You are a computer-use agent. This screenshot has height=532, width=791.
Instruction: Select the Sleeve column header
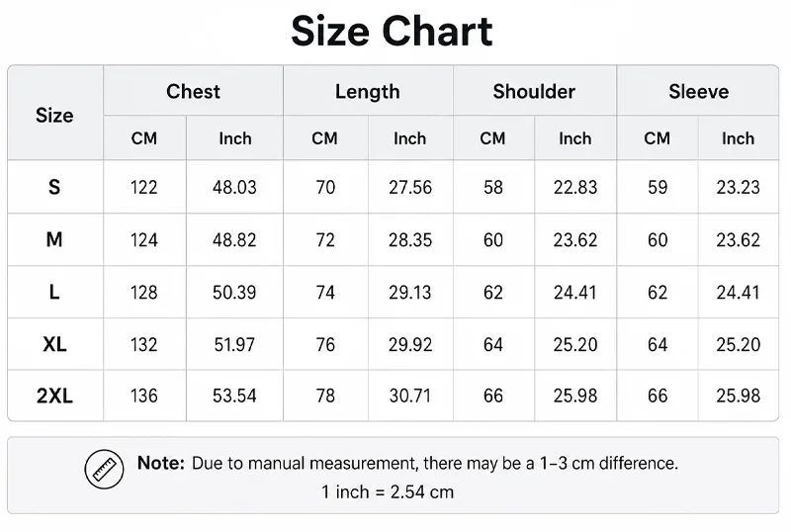coord(699,91)
